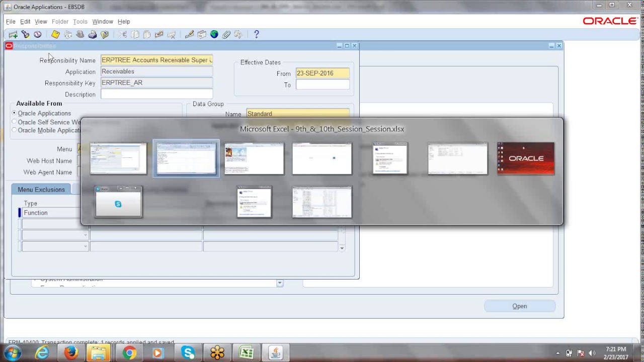Click the Save toolbar icon
The image size is (644, 362).
pos(55,34)
